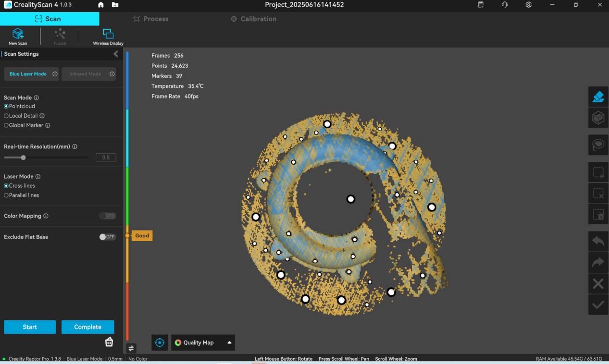
Task: Switch to the Process tab
Action: 150,19
